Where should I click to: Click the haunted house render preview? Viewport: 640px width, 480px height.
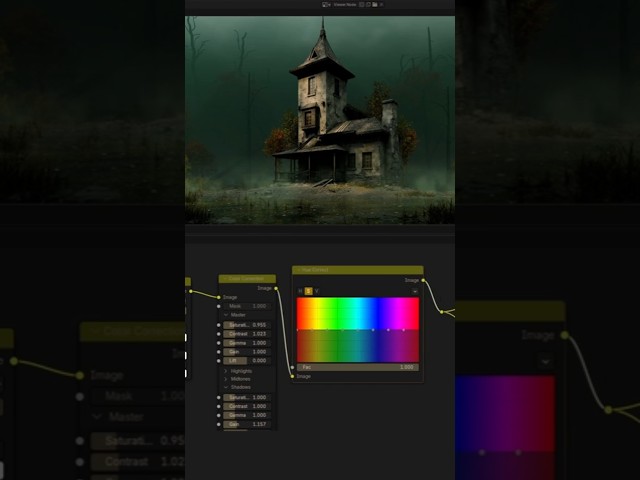(320, 120)
